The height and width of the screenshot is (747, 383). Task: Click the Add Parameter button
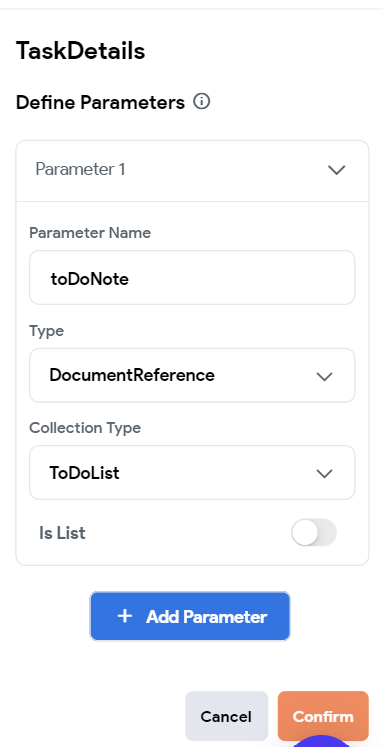pos(190,616)
